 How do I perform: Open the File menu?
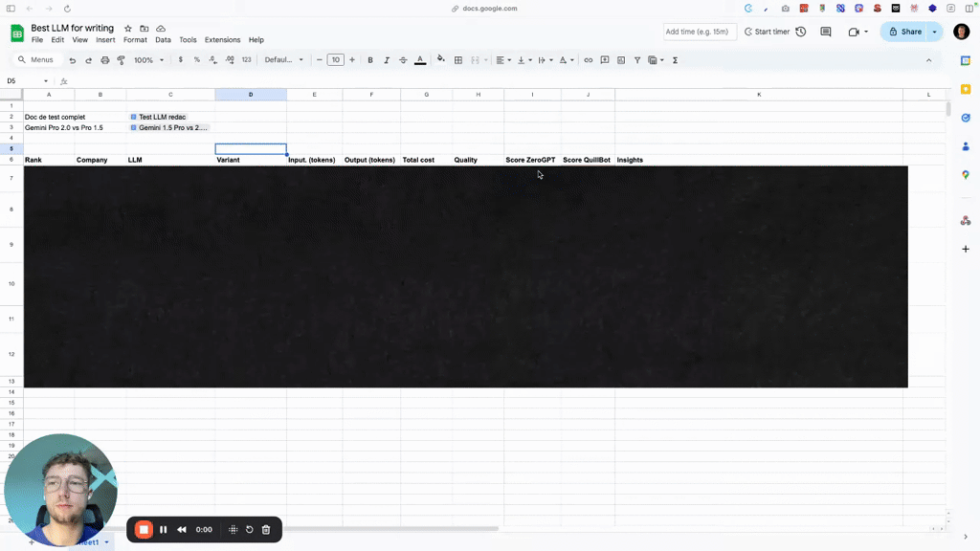tap(37, 40)
